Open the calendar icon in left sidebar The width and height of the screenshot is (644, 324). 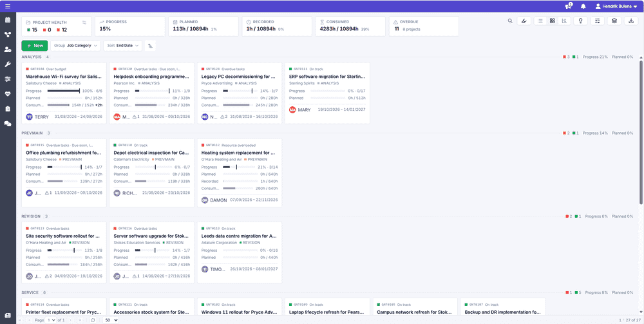pos(8,20)
